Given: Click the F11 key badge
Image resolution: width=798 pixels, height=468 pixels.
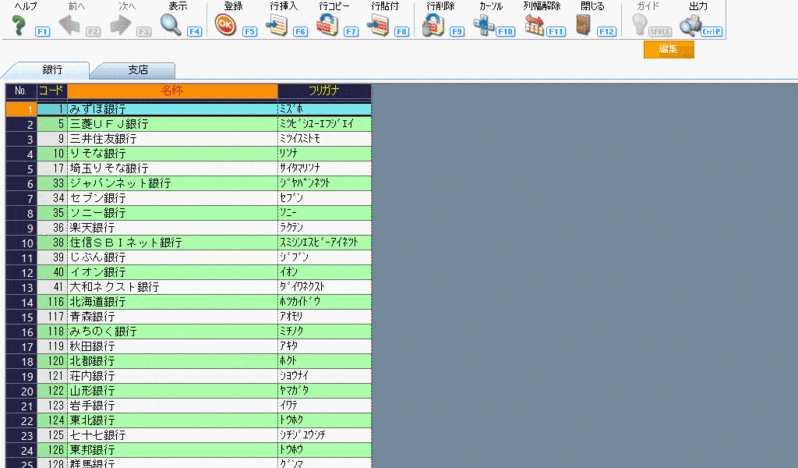Looking at the screenshot, I should [x=556, y=32].
